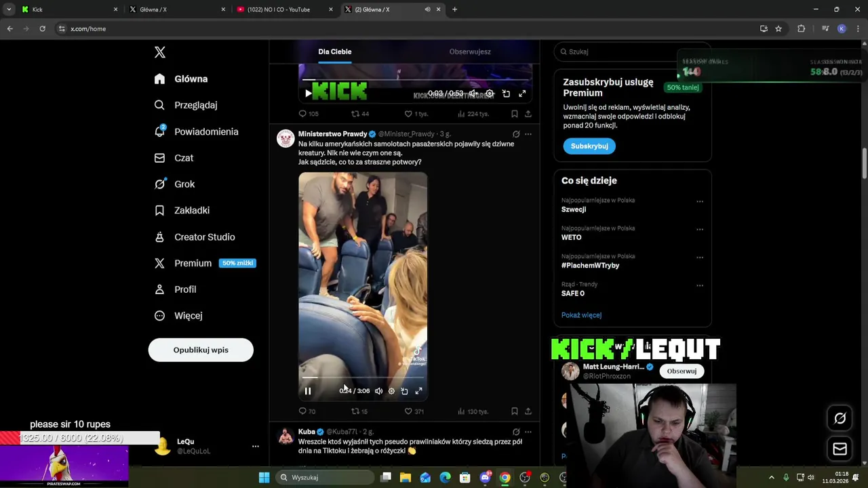View analytics of the 130 tys. post
The width and height of the screenshot is (868, 488).
tap(473, 411)
